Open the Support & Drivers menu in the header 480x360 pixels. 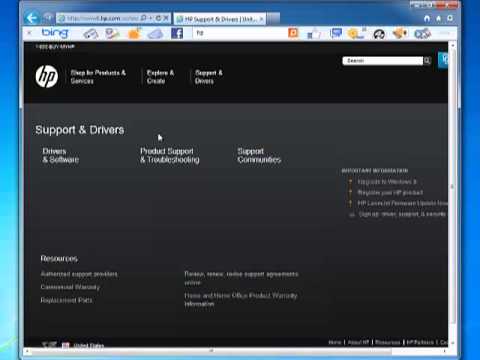click(x=209, y=77)
